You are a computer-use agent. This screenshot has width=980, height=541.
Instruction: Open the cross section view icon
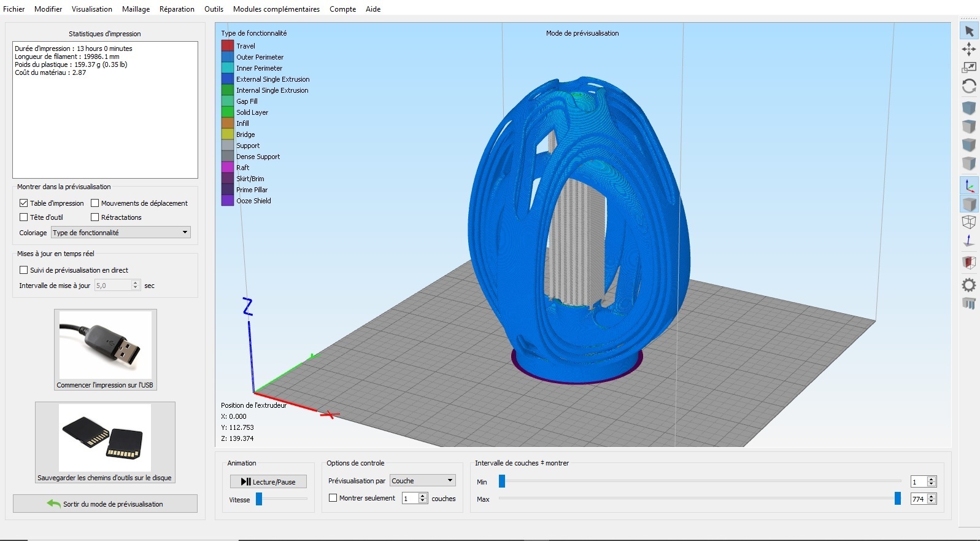[969, 263]
